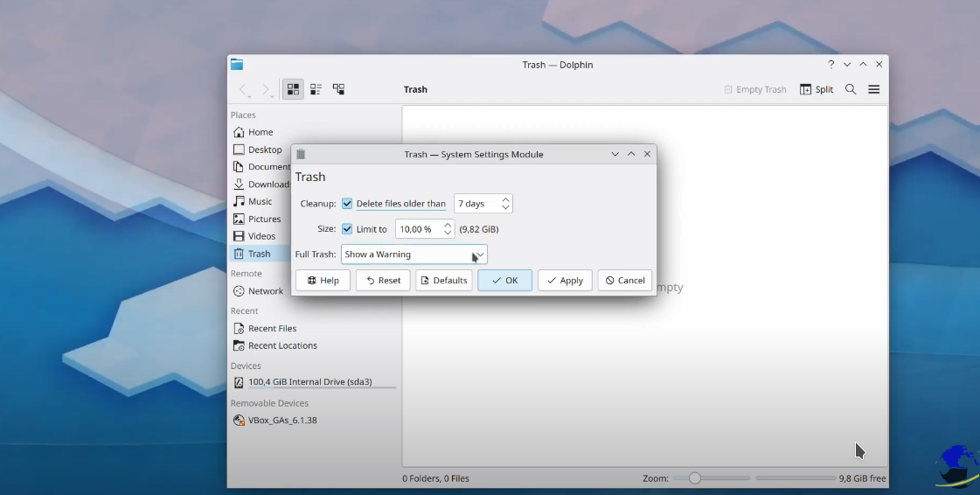
Task: Disable the Limit to size checkbox
Action: click(347, 229)
